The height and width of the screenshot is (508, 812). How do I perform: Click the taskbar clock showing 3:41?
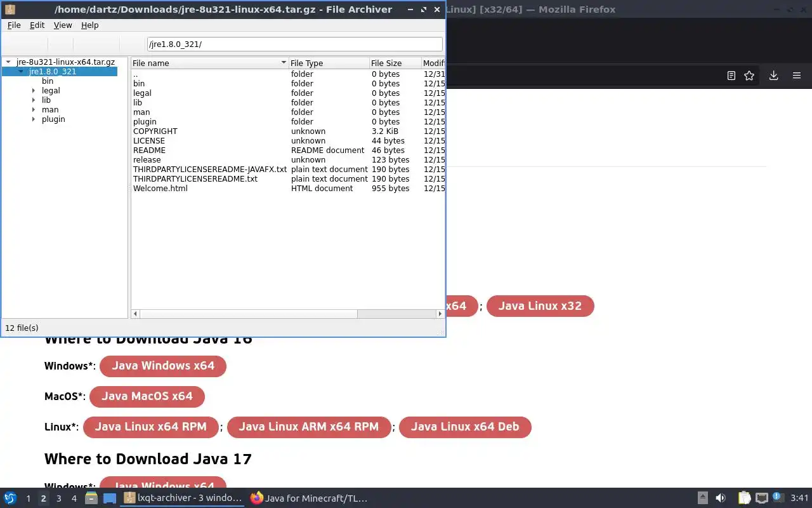[x=799, y=498]
